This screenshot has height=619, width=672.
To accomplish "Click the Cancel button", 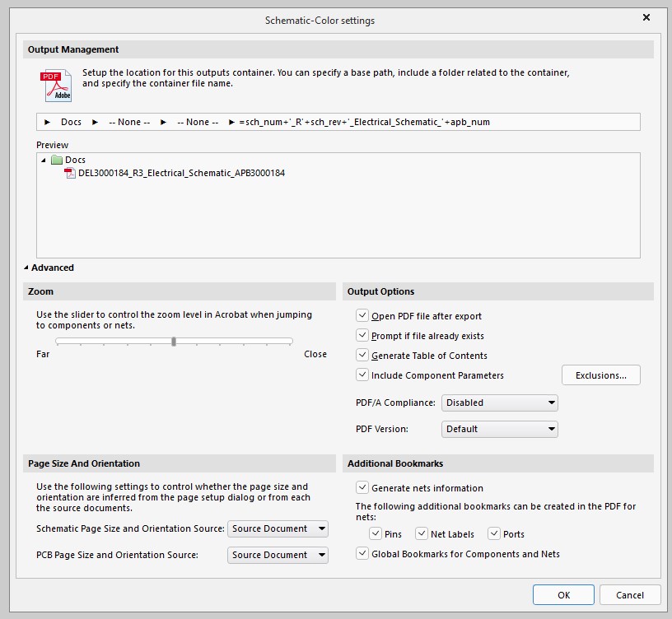I will coord(629,595).
